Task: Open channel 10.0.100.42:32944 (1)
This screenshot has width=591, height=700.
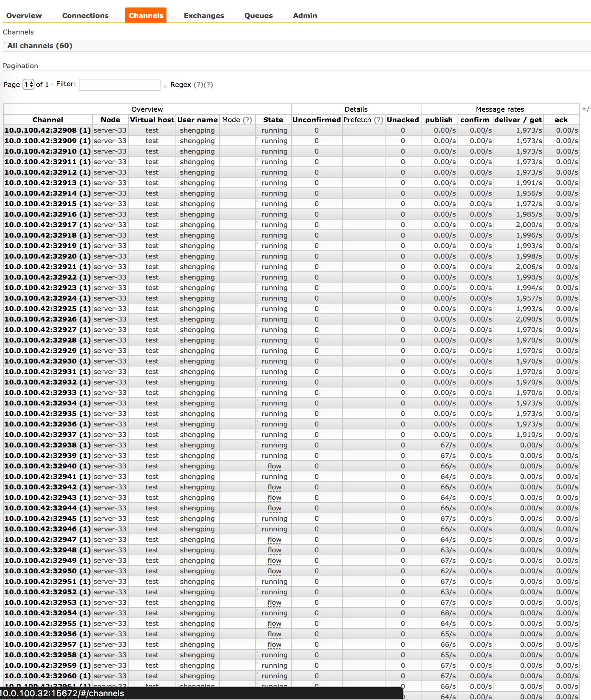Action: click(48, 508)
